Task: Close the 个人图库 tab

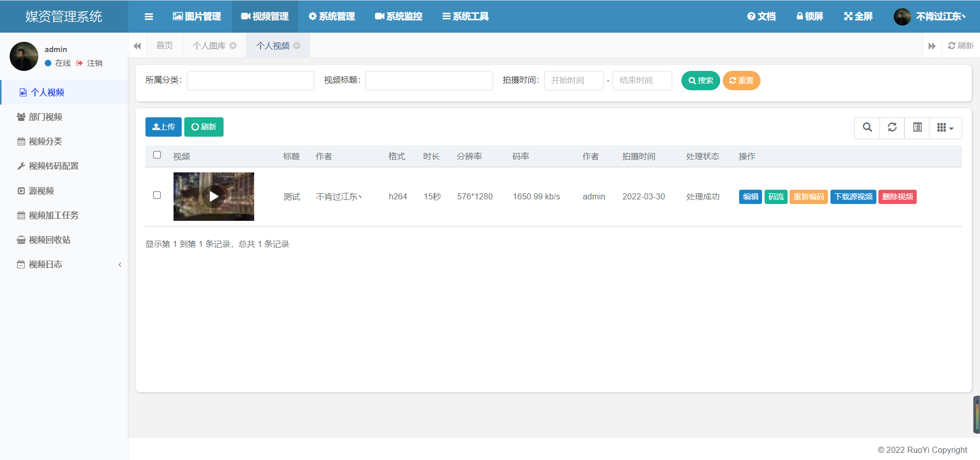Action: [x=233, y=45]
